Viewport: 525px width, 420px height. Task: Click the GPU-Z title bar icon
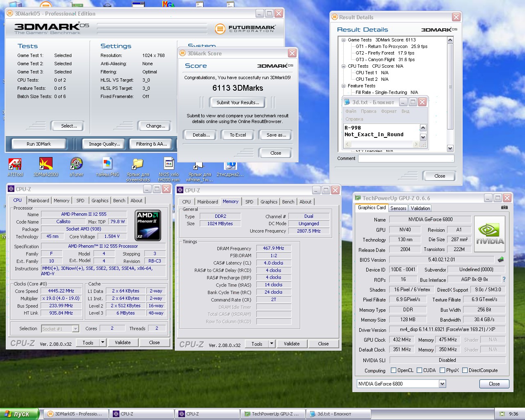(358, 198)
